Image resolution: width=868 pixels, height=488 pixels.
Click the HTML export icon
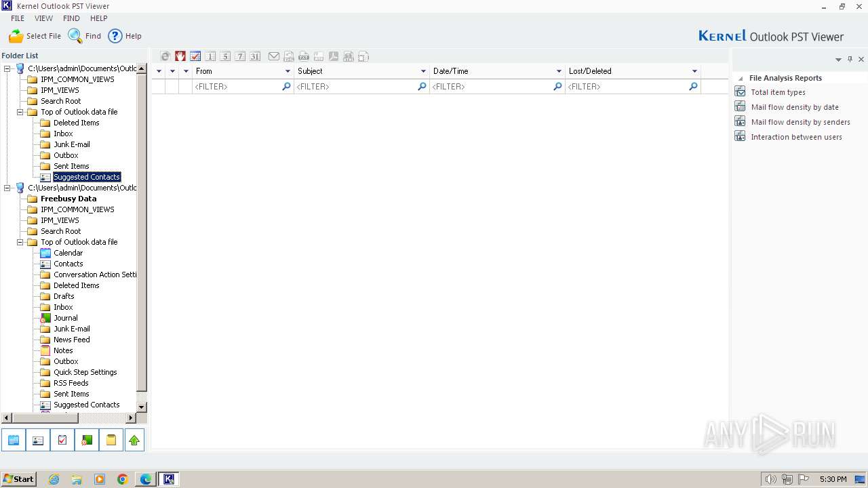[349, 56]
